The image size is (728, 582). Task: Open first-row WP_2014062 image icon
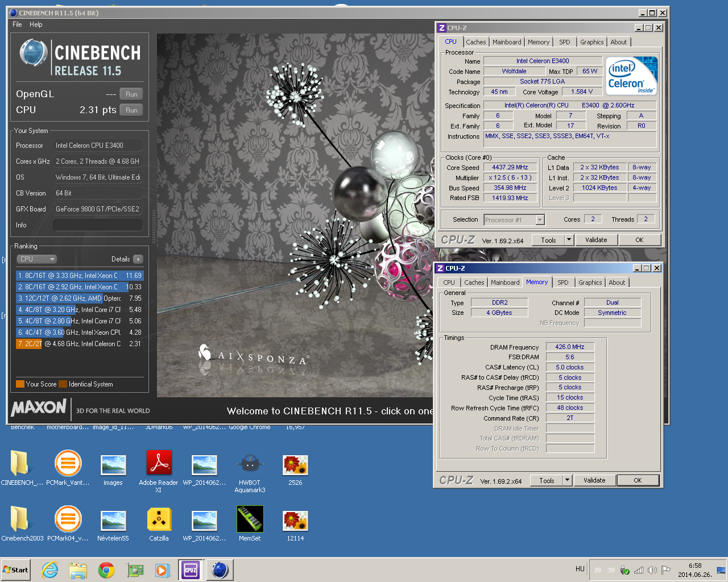(204, 469)
